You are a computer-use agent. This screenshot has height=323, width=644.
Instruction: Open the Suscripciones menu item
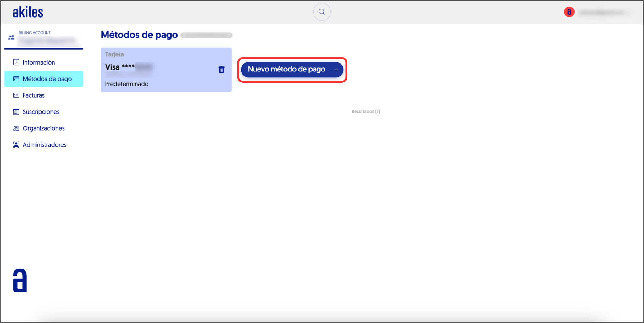click(41, 112)
